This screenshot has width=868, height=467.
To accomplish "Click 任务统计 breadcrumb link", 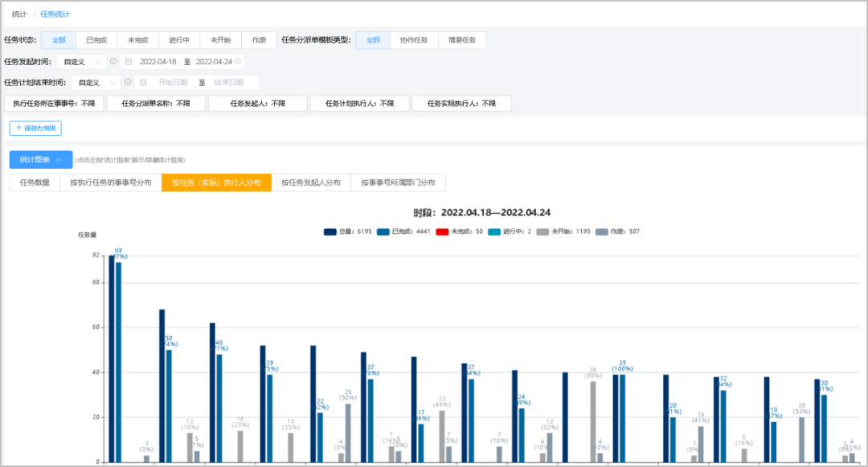I will [x=55, y=14].
